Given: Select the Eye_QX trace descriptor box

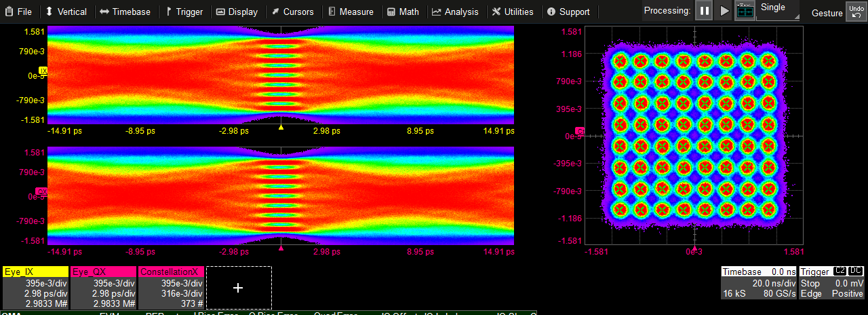Looking at the screenshot, I should (104, 288).
